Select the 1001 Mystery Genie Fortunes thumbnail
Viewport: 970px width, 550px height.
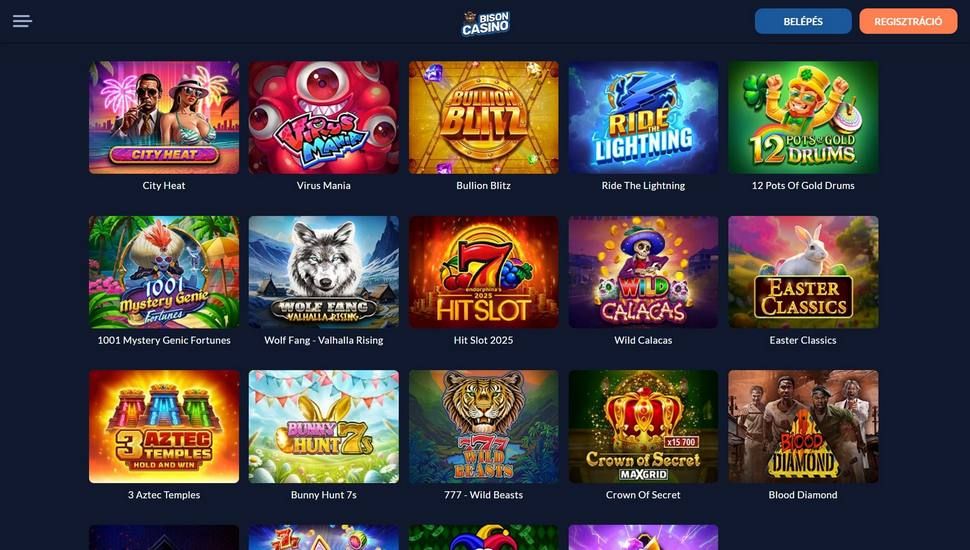[x=164, y=272]
